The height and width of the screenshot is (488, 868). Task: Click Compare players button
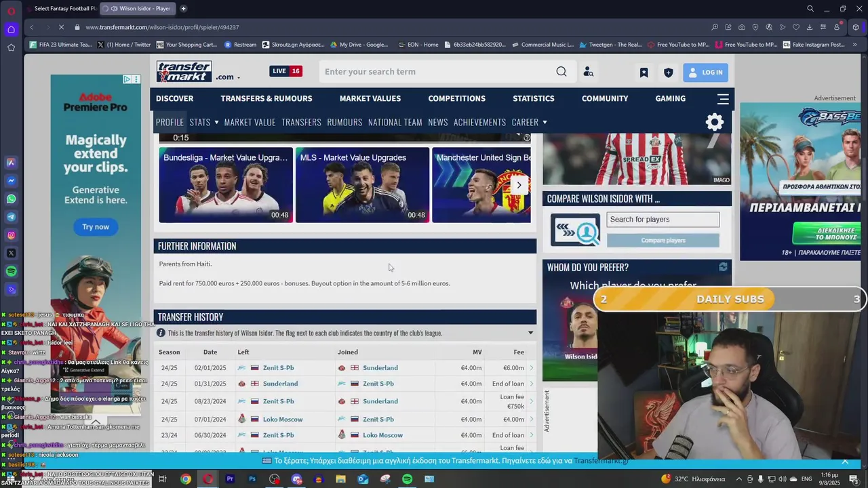pyautogui.click(x=663, y=241)
